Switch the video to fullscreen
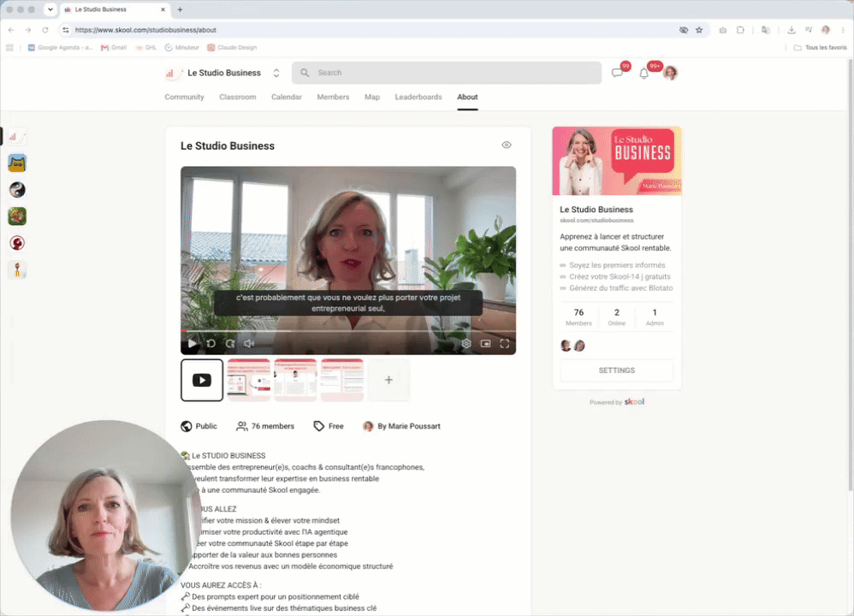 pyautogui.click(x=504, y=344)
